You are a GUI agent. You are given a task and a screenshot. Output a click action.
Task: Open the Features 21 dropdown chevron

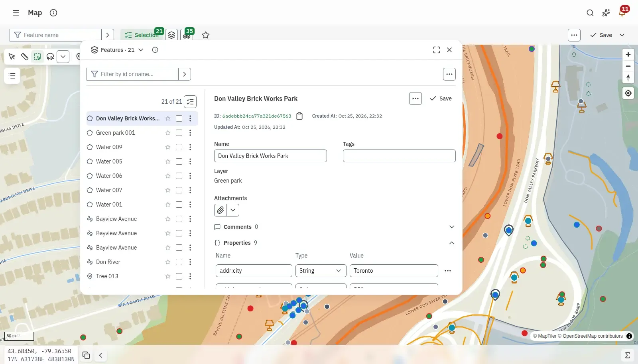(x=141, y=50)
